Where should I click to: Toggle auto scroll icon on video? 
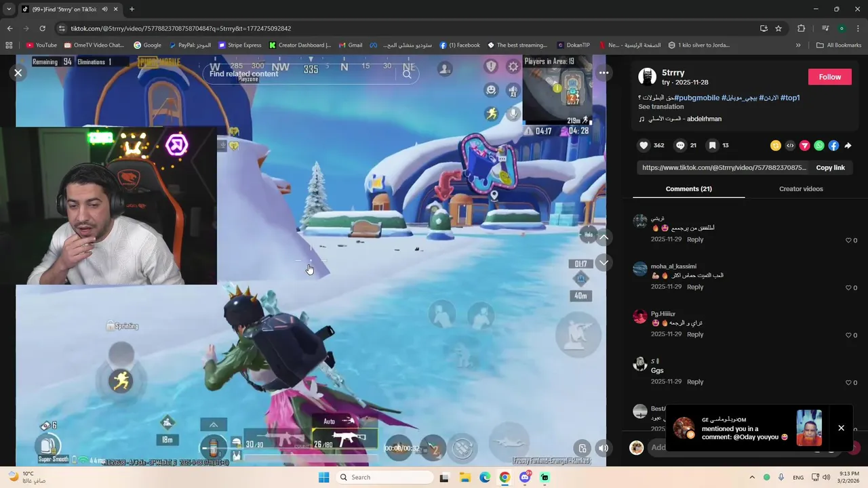pyautogui.click(x=583, y=447)
